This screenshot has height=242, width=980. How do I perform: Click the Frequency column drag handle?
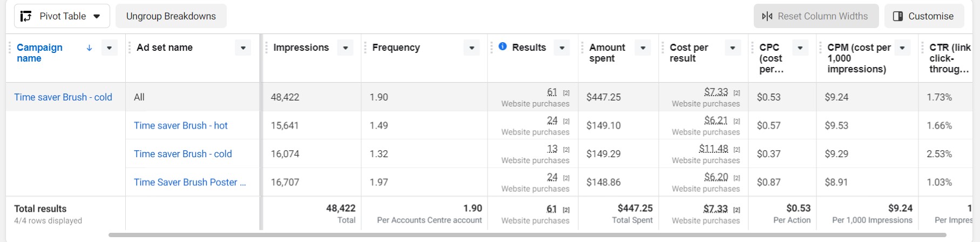pyautogui.click(x=366, y=48)
